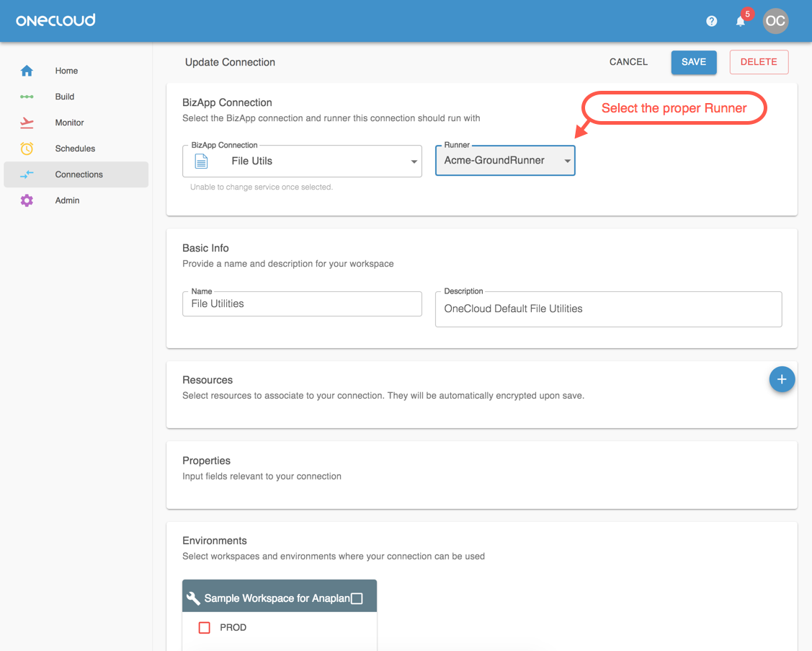Click the Admin gear icon
Image resolution: width=812 pixels, height=651 pixels.
click(27, 200)
